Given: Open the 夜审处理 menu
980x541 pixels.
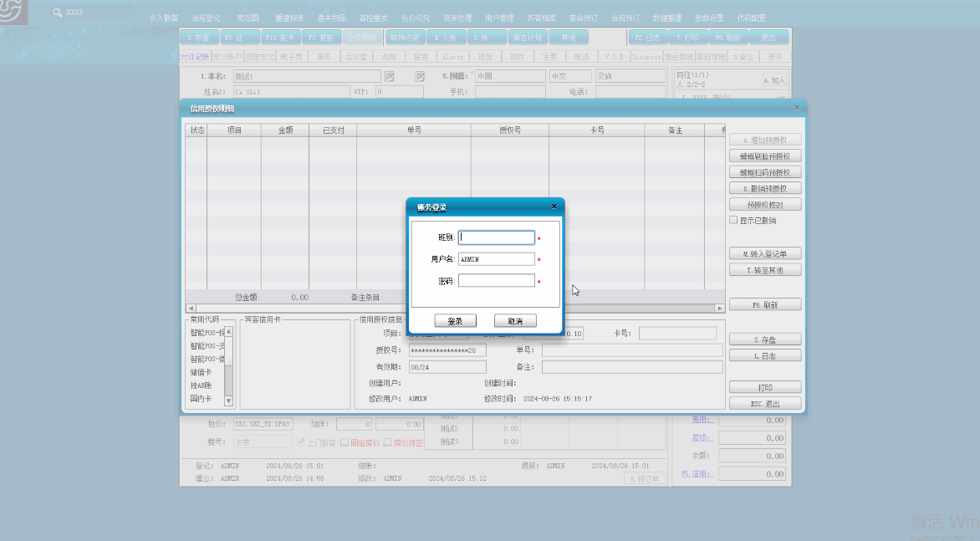Looking at the screenshot, I should pos(457,18).
